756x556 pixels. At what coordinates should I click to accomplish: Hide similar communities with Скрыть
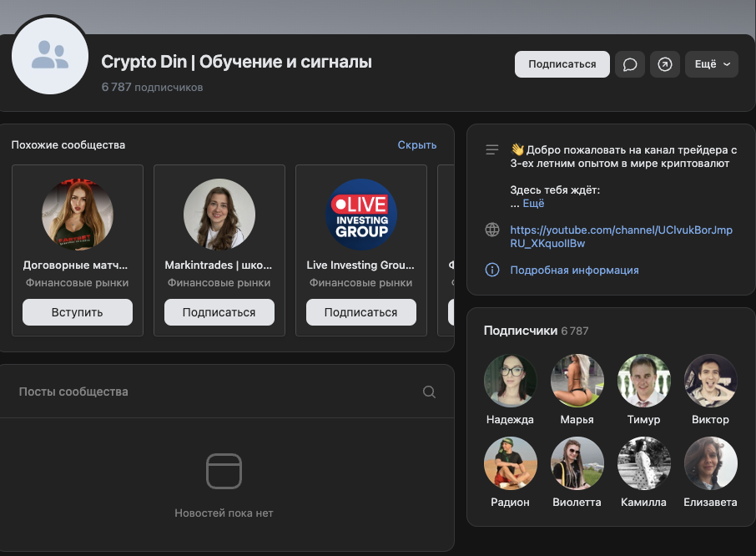coord(417,144)
